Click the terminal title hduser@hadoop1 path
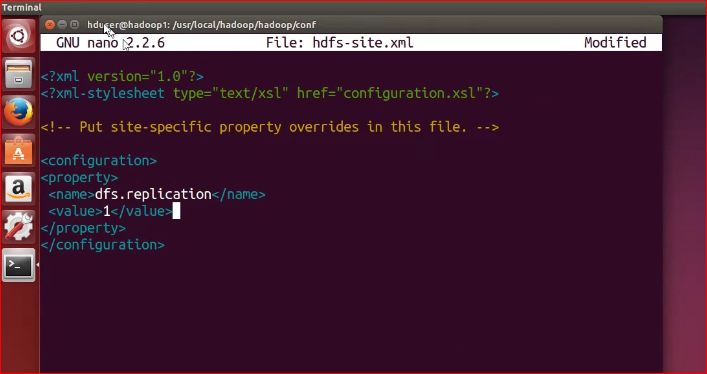This screenshot has height=374, width=707. click(x=202, y=25)
